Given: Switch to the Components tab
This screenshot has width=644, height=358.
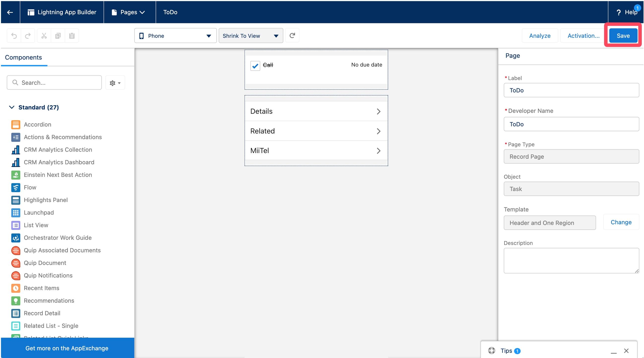Looking at the screenshot, I should point(24,58).
